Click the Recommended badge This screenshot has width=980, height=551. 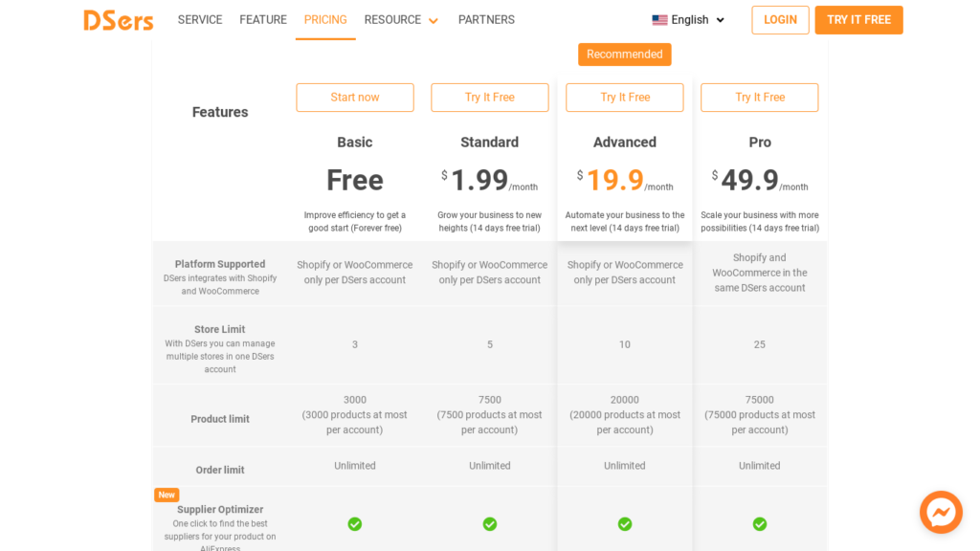click(624, 55)
